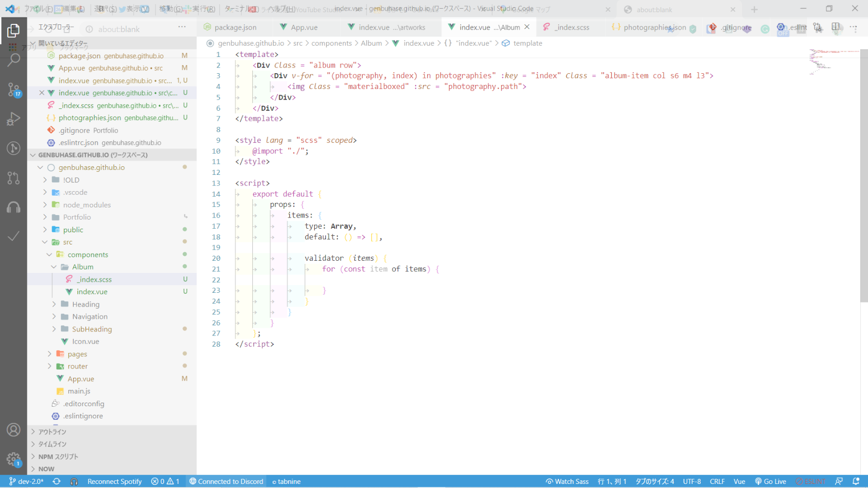Switch to the package.json tab
The height and width of the screenshot is (488, 868).
tap(235, 27)
